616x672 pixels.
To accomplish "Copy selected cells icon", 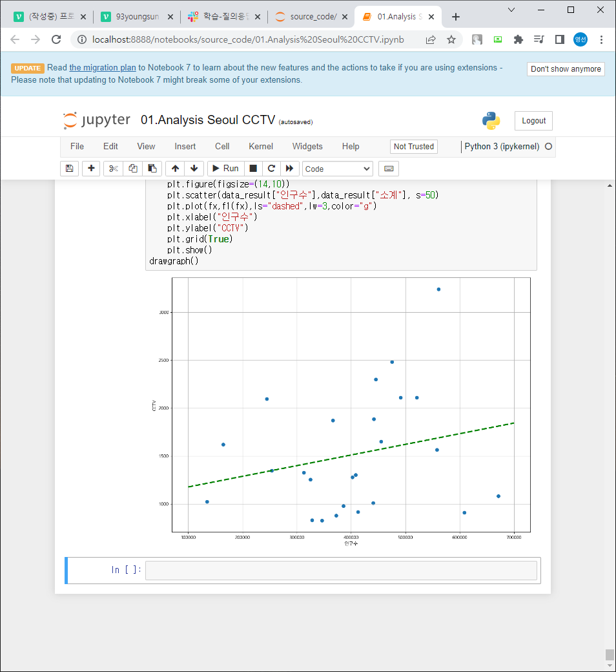I will click(x=133, y=169).
